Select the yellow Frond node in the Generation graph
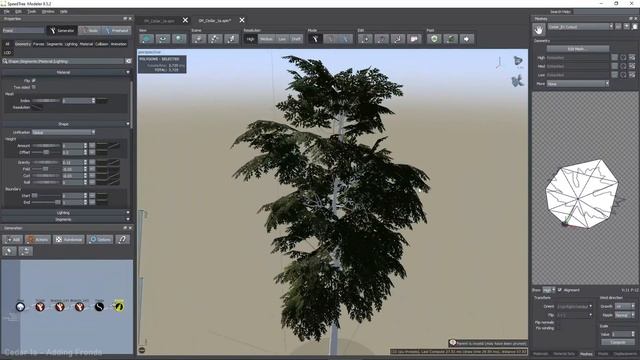This screenshot has height=360, width=640. (119, 307)
